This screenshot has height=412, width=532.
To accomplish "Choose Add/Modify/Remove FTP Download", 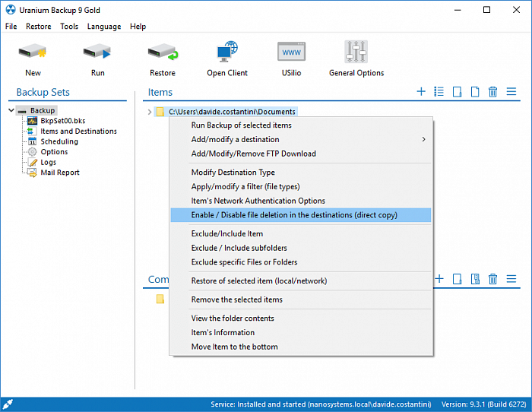I will (x=301, y=154).
